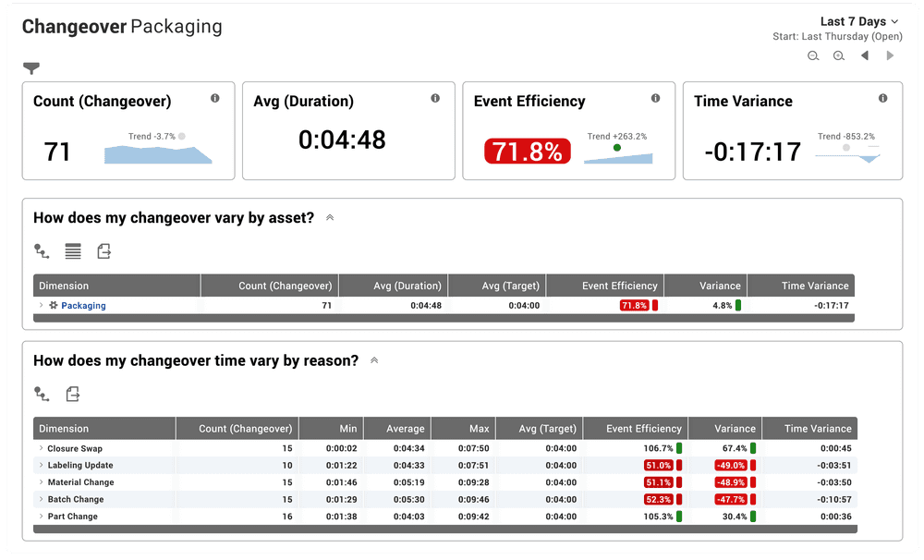The height and width of the screenshot is (560, 924).
Task: Open the filter funnel icon
Action: click(x=31, y=68)
